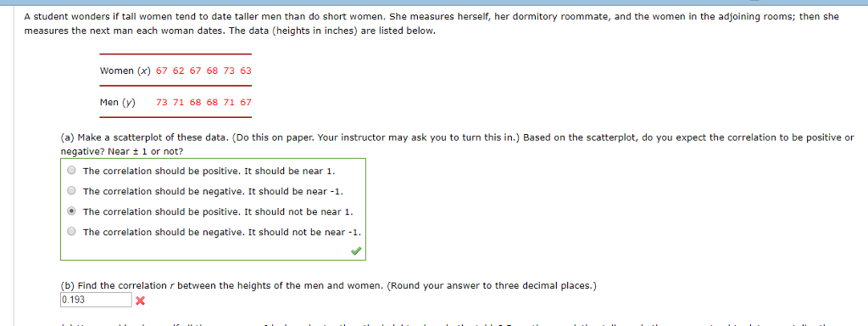Click the text 'The correlation should be positive. It should be near 1.'
Viewport: 868px width, 326px height.
209,171
